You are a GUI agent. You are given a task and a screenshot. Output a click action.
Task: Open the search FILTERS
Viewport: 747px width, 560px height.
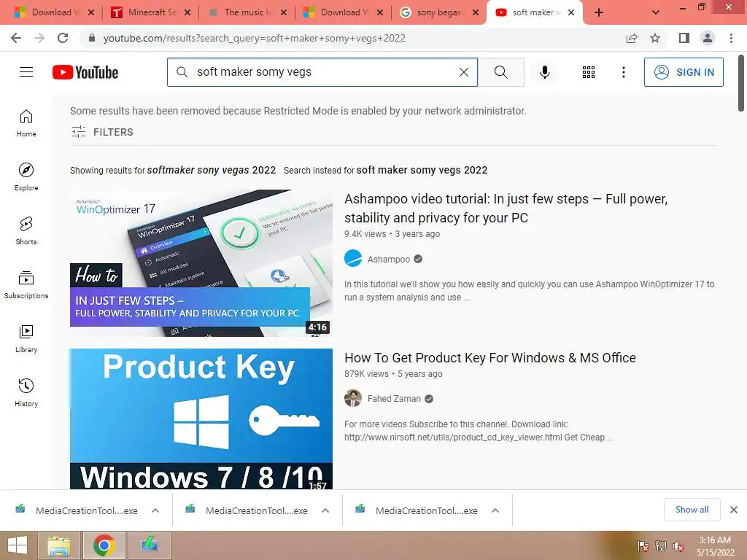[102, 132]
